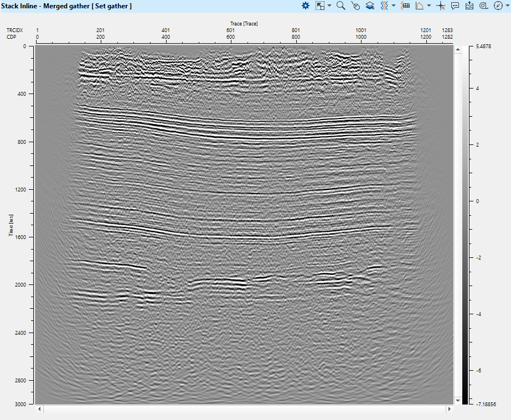
Task: Click the vertical scrollbar up arrow
Action: pyautogui.click(x=458, y=50)
